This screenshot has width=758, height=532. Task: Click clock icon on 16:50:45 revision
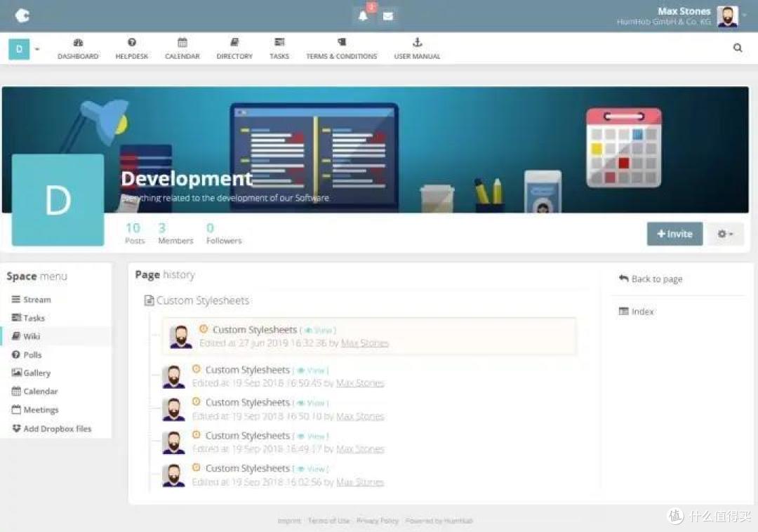coord(197,369)
